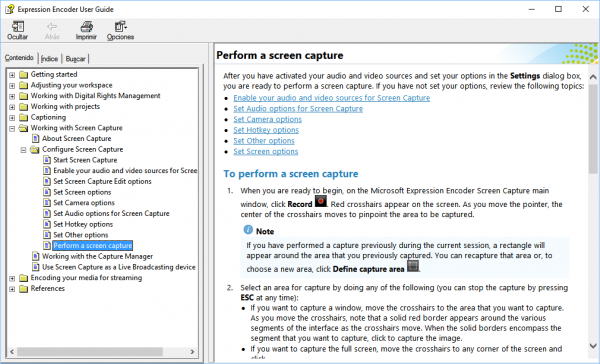Open Enable your audio and video sources link

click(332, 98)
